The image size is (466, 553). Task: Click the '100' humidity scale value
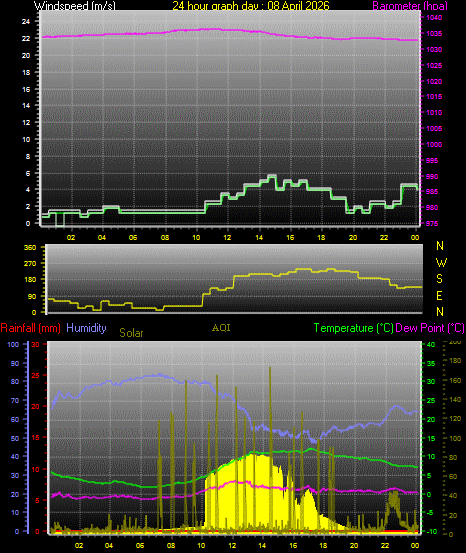coord(13,345)
